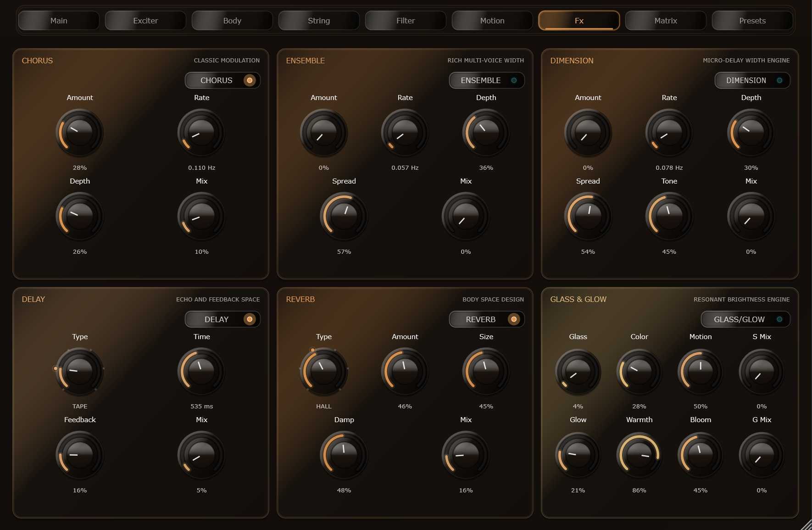Viewport: 812px width, 530px height.
Task: Click the Delay Feedback knob
Action: click(80, 455)
